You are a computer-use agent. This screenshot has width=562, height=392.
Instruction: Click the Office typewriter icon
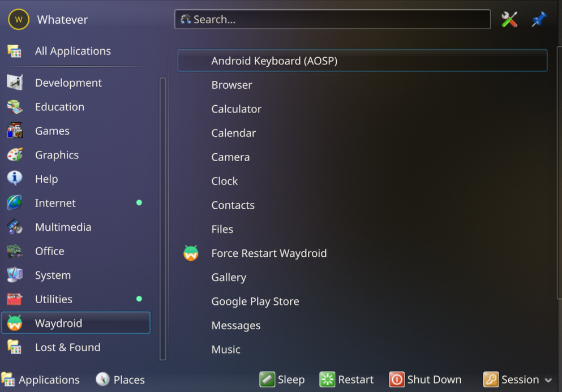tap(14, 251)
